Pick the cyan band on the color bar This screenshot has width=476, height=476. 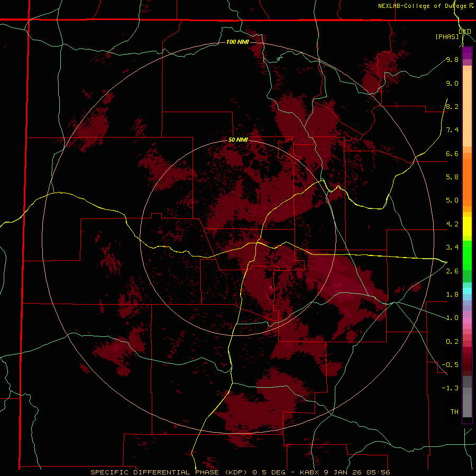coord(467,291)
